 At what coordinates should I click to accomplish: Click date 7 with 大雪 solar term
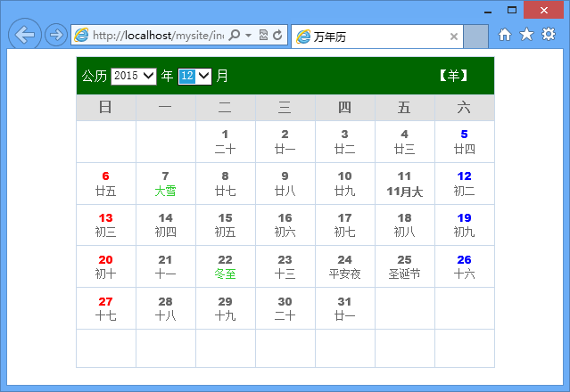pos(165,184)
